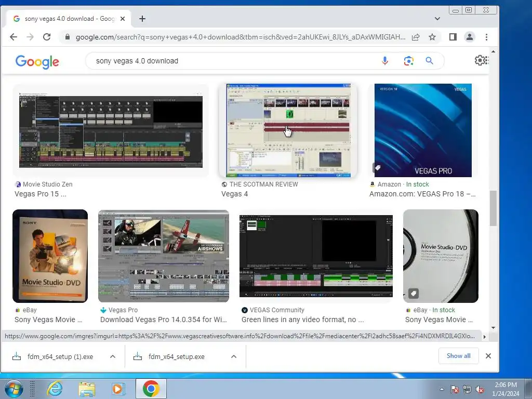Click 'Show all' downloads button
The width and height of the screenshot is (532, 399).
[x=458, y=356]
